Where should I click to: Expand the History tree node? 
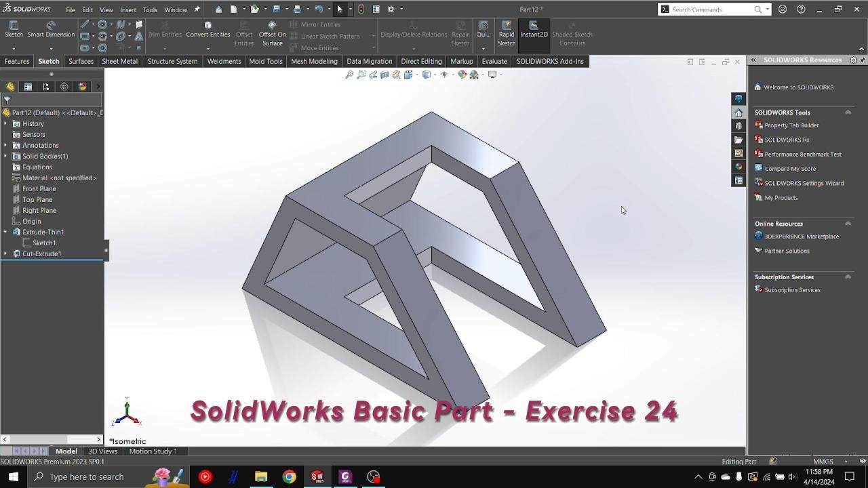point(6,123)
